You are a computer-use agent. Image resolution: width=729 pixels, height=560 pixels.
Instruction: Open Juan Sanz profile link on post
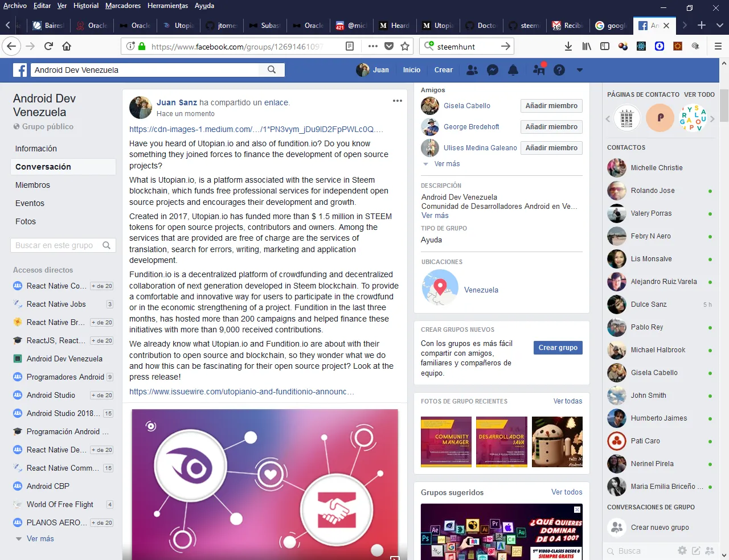[177, 102]
